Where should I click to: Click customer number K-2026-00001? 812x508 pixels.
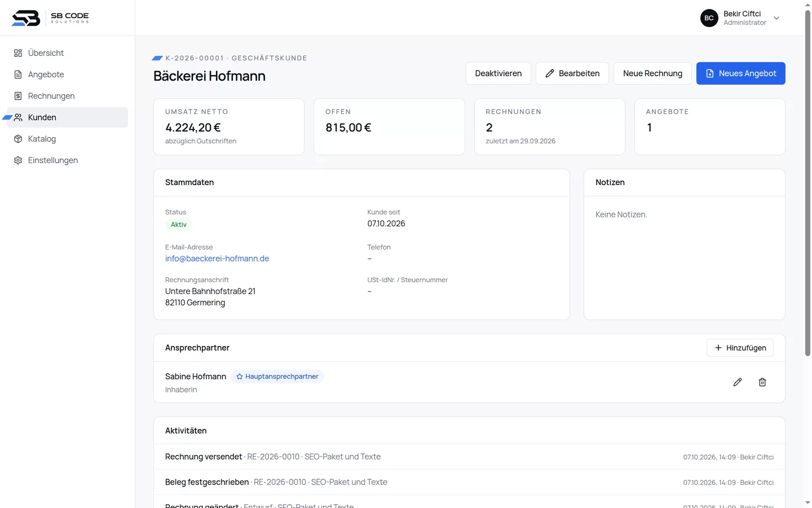(x=195, y=58)
